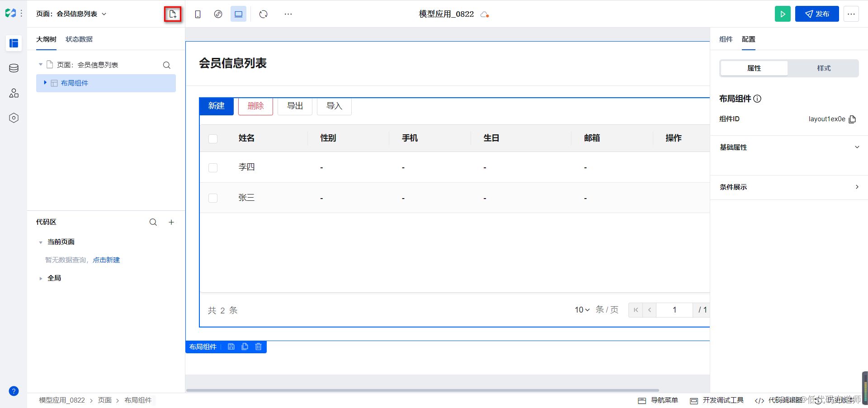Screen dimensions: 868x408
Task: Open the ellipsis menu beside 发布
Action: (x=851, y=14)
